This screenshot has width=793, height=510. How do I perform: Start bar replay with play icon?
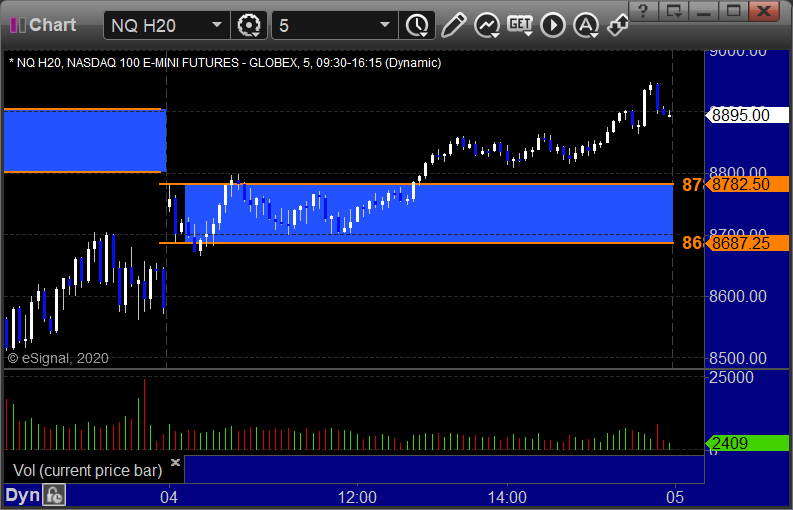click(x=553, y=25)
